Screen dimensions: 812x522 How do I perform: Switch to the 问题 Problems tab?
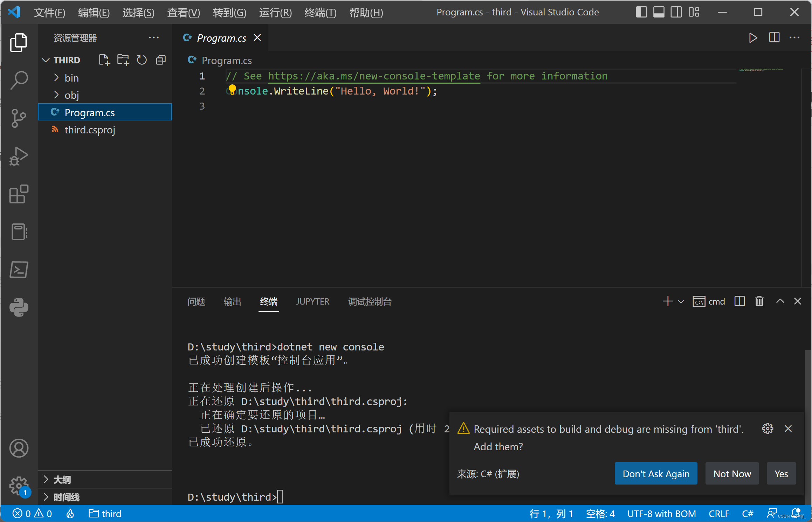tap(198, 301)
